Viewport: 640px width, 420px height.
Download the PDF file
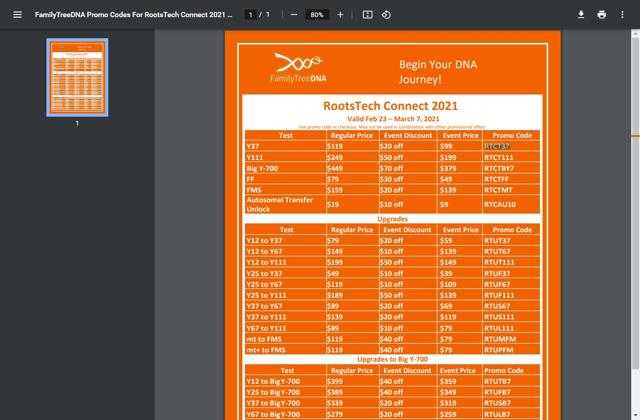[581, 15]
